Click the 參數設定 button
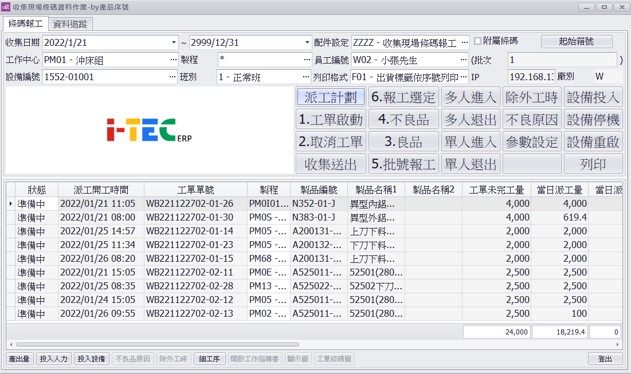This screenshot has width=631, height=374. point(532,142)
